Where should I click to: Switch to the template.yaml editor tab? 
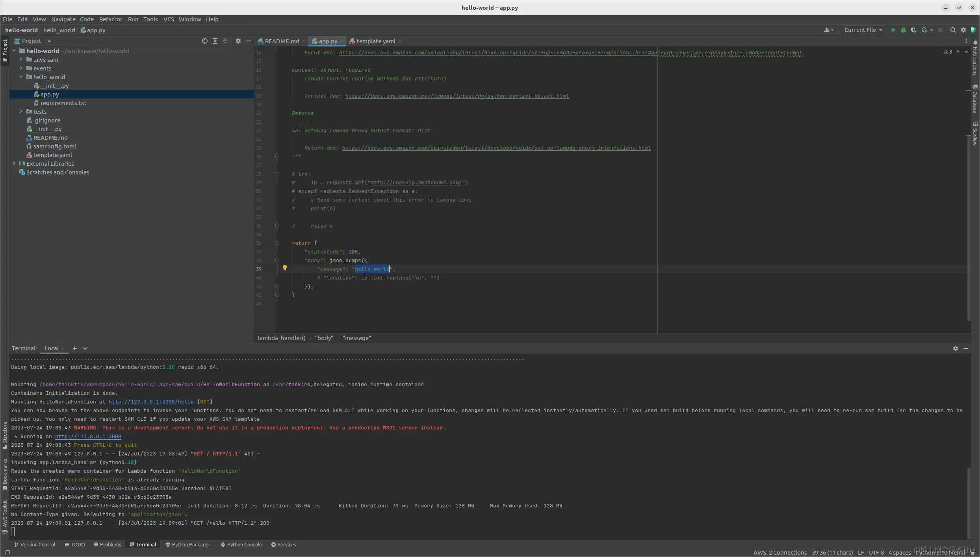point(375,41)
